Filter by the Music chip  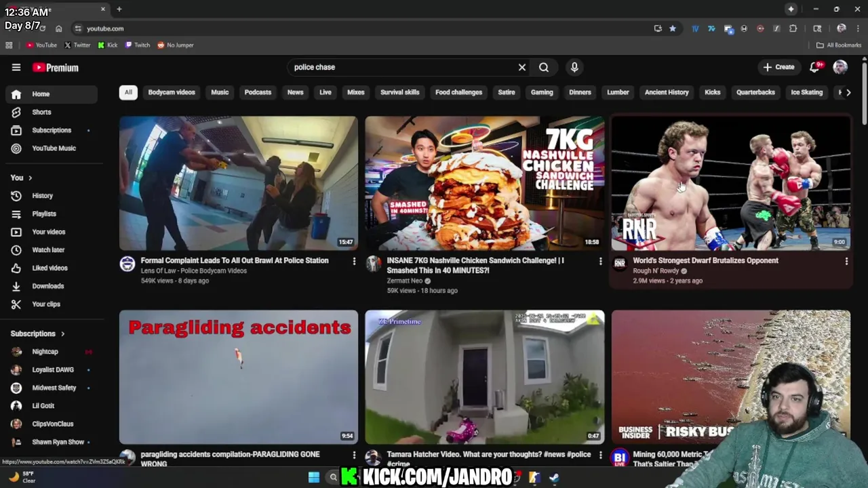click(x=220, y=92)
